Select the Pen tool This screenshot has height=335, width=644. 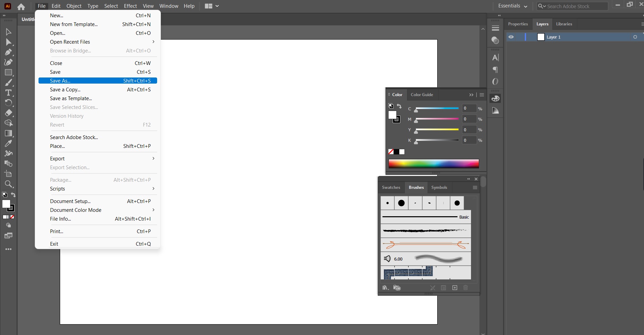coord(8,52)
